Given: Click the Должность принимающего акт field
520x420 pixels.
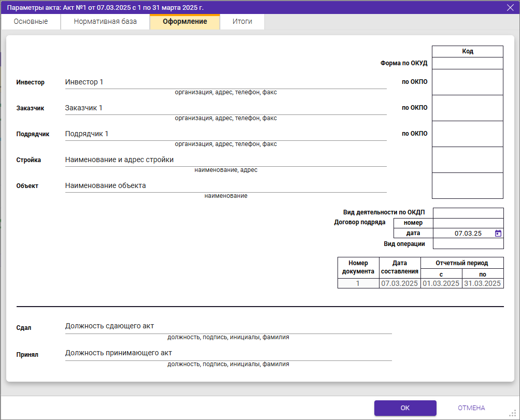Looking at the screenshot, I should coord(228,353).
